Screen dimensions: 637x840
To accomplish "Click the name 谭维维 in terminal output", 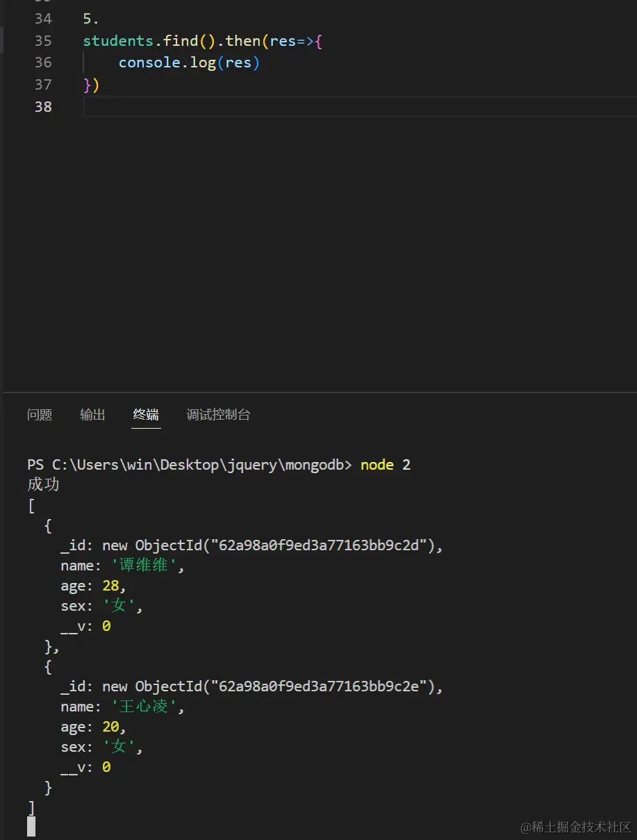I will click(x=142, y=566).
